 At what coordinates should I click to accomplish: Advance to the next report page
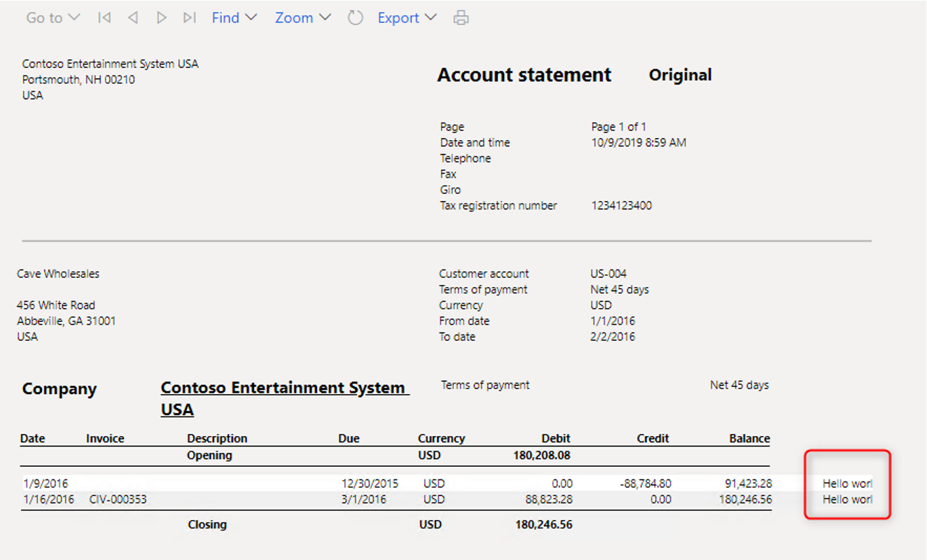(162, 17)
